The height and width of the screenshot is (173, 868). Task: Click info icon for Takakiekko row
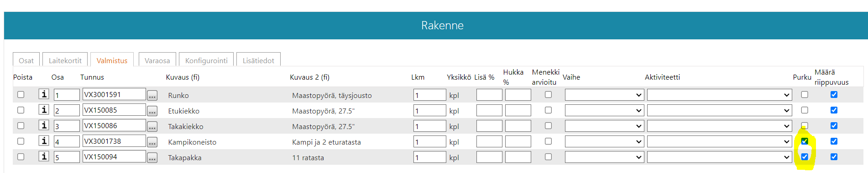pyautogui.click(x=44, y=125)
